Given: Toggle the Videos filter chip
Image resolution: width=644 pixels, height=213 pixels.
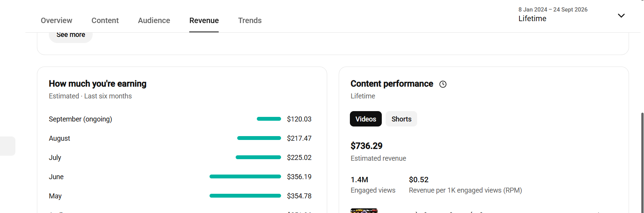Looking at the screenshot, I should (366, 119).
